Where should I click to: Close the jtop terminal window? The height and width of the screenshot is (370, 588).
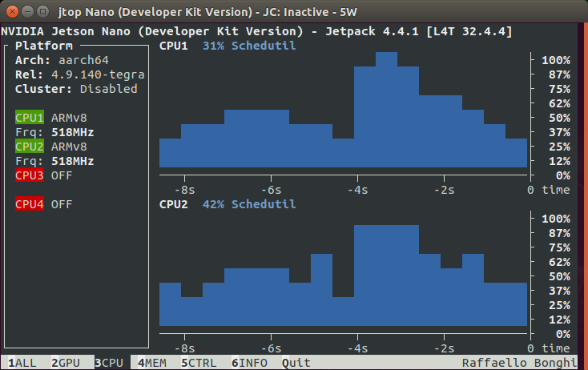(x=12, y=12)
